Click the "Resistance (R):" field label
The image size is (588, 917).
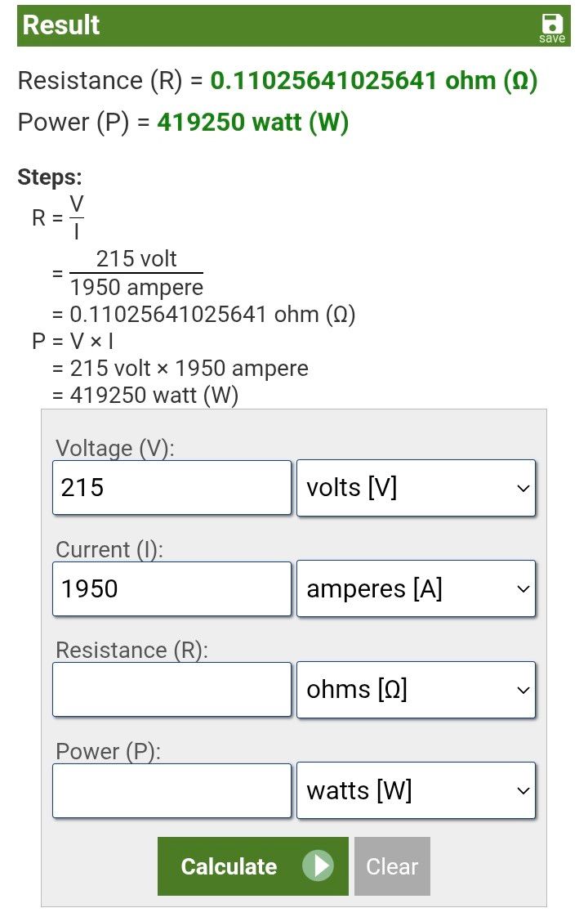tap(131, 651)
